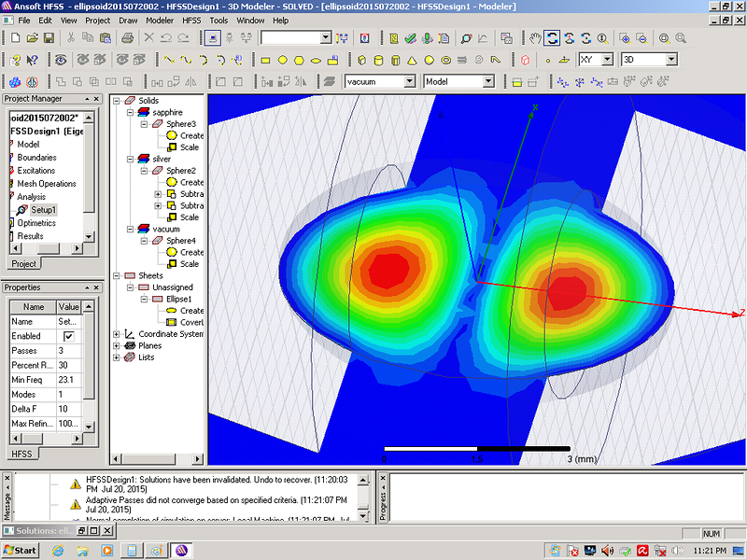Select the Draw sphere tool

(430, 60)
